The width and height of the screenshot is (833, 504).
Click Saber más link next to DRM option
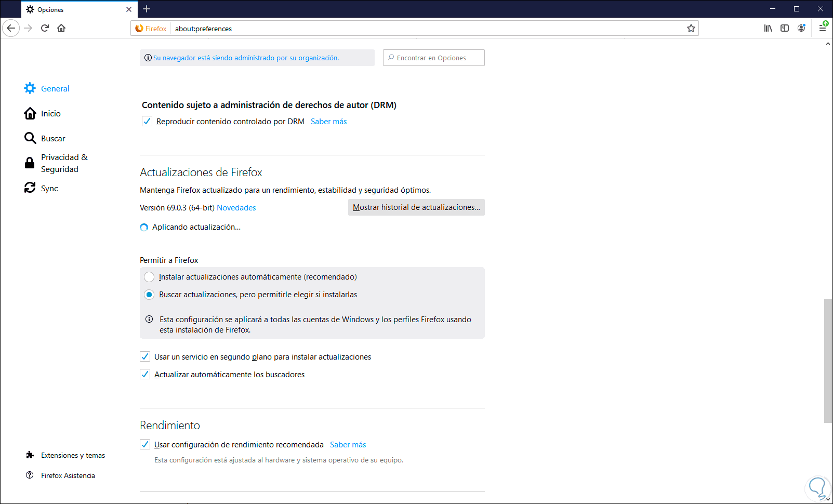tap(328, 122)
